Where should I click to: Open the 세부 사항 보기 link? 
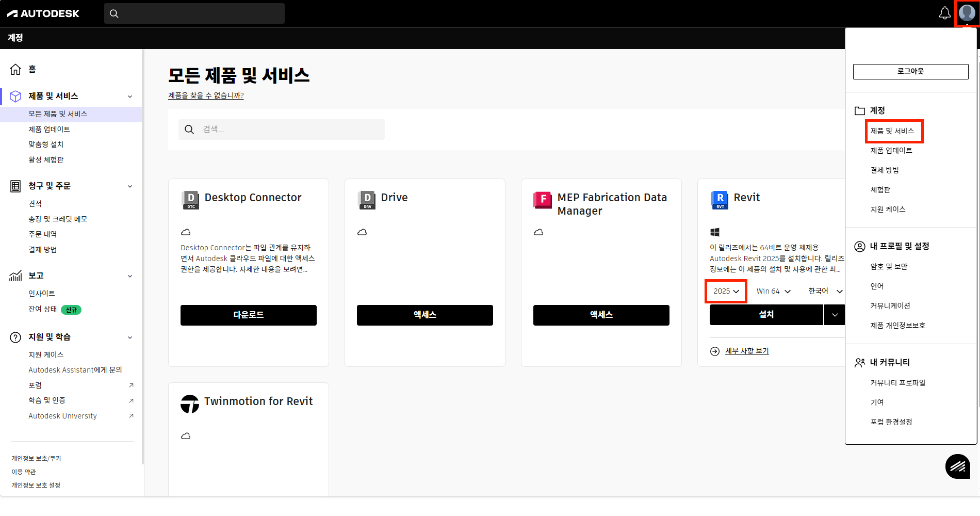[746, 351]
